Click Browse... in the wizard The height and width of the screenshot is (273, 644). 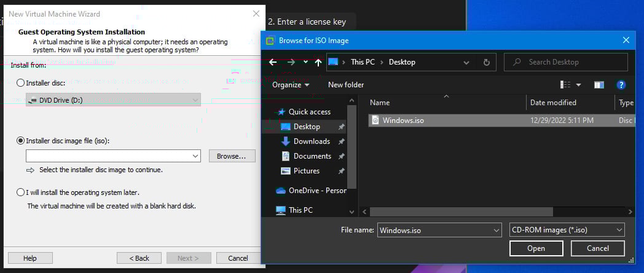point(232,156)
